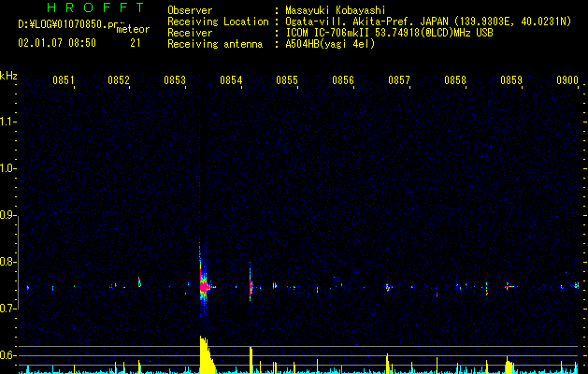This screenshot has height=374, width=588.
Task: Click the 0858 time axis marker
Action: coord(455,79)
